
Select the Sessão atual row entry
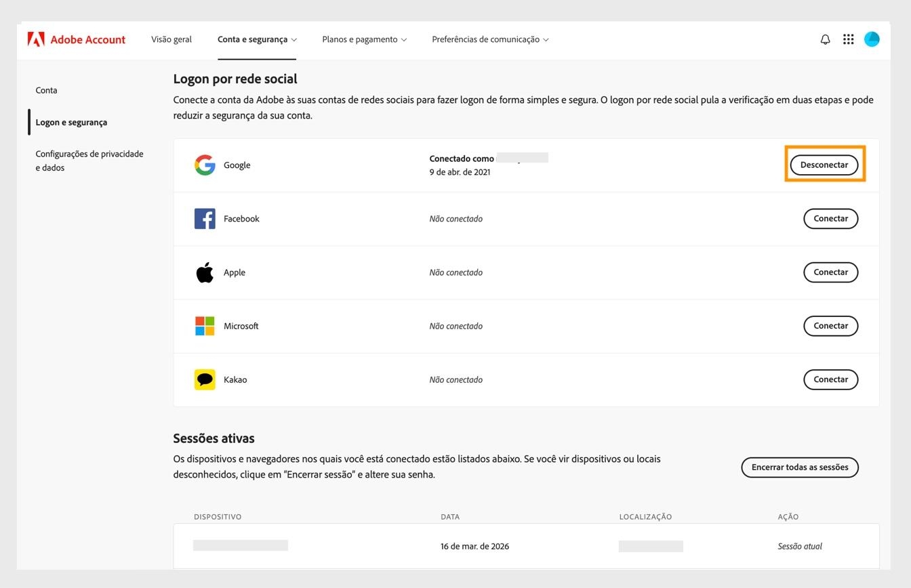click(x=799, y=545)
